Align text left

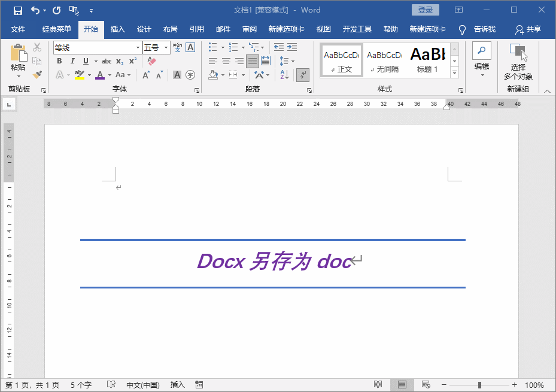[x=212, y=61]
